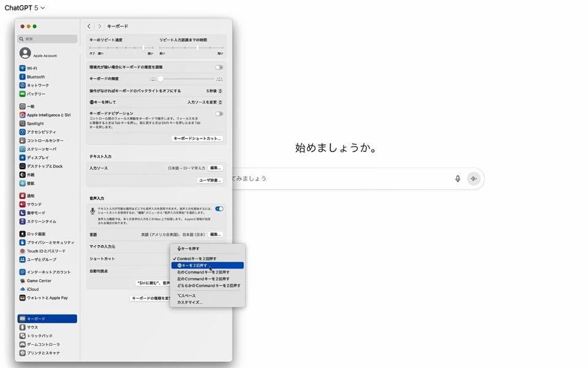
Task: Click the microphone icon in ChatGPT input
Action: coord(458,178)
